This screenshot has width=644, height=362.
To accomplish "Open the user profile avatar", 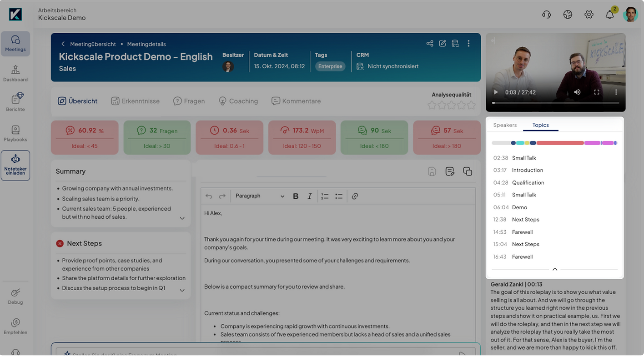I will coord(630,15).
